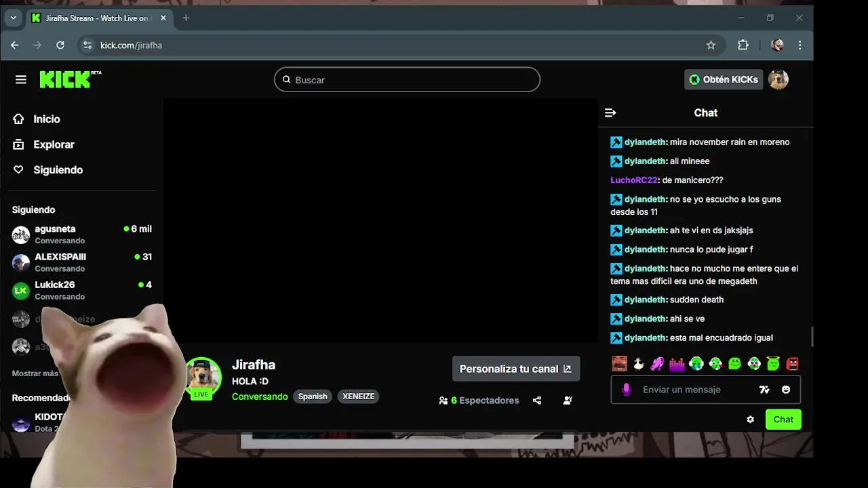This screenshot has height=488, width=868.
Task: Click the Jirafha channel name
Action: click(254, 365)
